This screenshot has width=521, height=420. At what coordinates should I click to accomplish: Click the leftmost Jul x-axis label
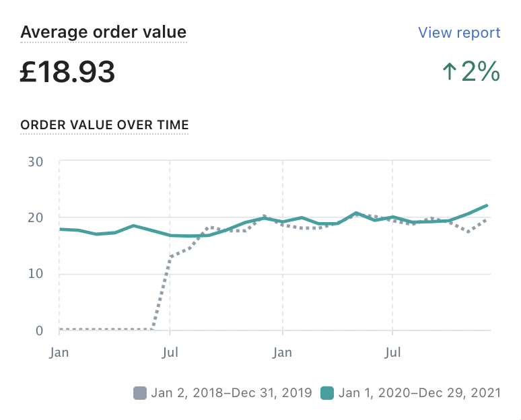pyautogui.click(x=170, y=352)
